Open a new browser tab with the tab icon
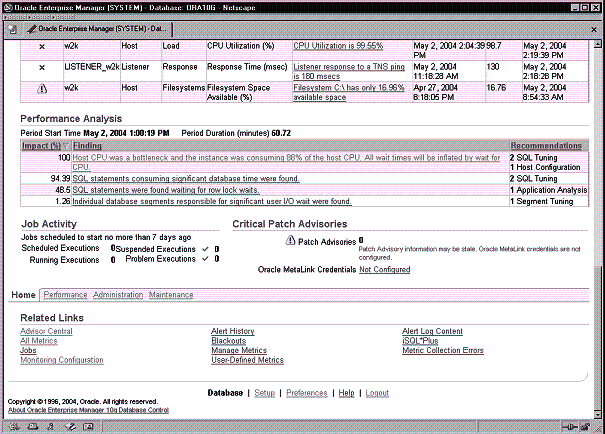The image size is (605, 434). pyautogui.click(x=13, y=29)
